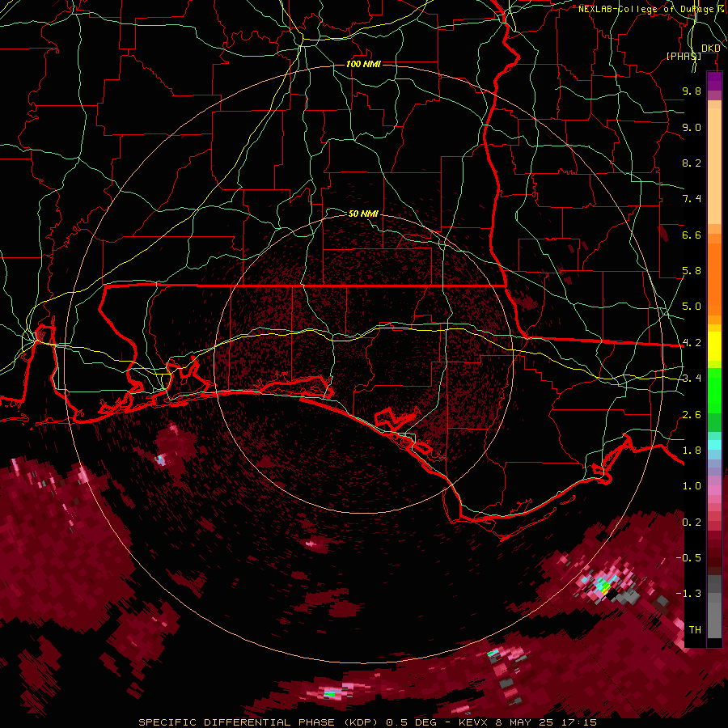Click the 1.8 value on color scale
This screenshot has height=728, width=728.
692,451
